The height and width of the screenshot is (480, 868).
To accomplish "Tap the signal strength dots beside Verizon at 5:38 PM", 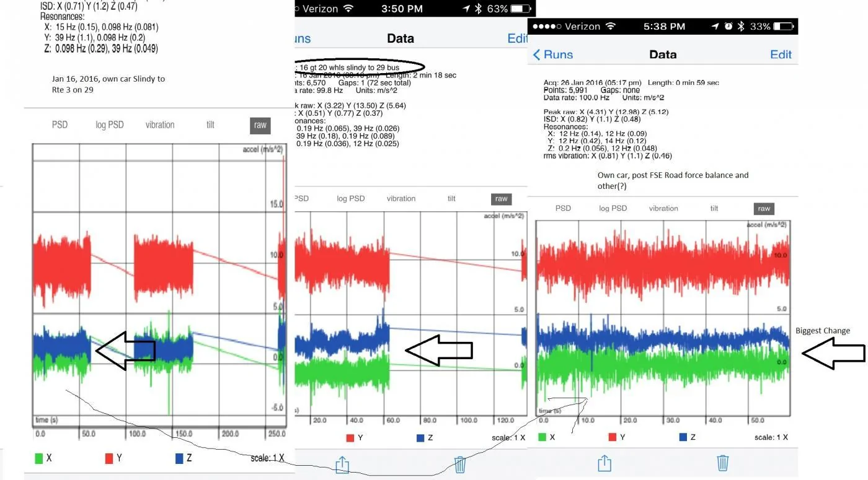I will 547,26.
